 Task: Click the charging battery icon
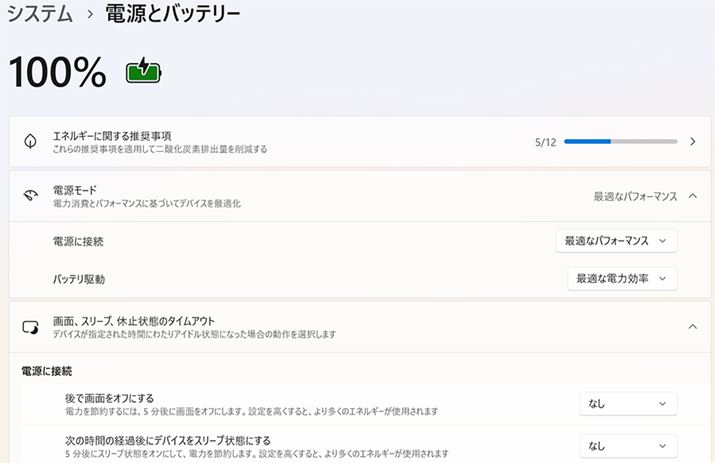click(144, 70)
